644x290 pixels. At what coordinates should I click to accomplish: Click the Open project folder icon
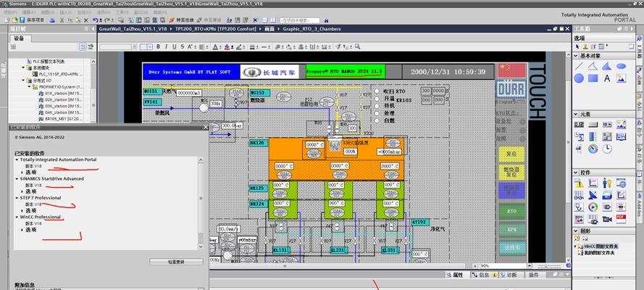click(x=14, y=20)
